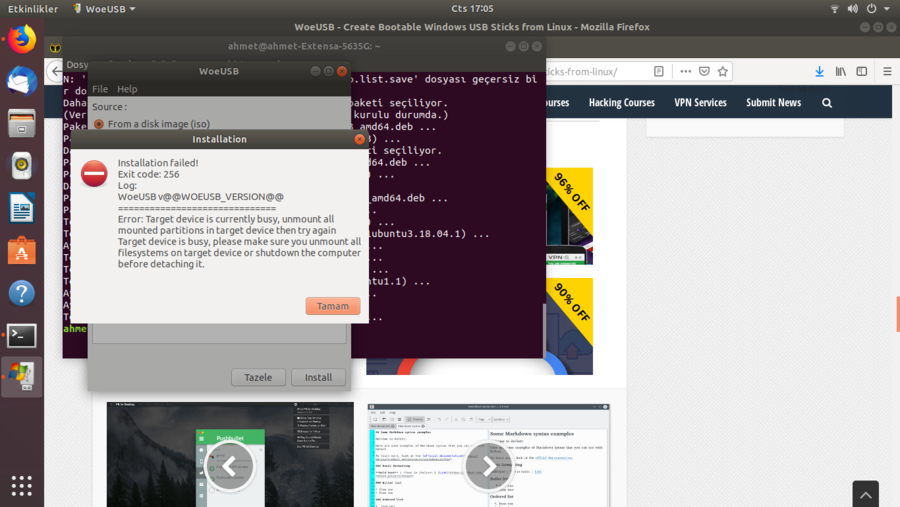Select the WoeUSB dock icon
The width and height of the screenshot is (900, 507).
(x=22, y=377)
